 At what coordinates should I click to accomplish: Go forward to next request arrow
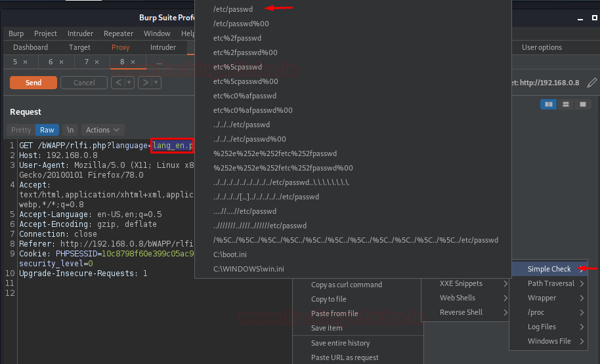pos(146,83)
